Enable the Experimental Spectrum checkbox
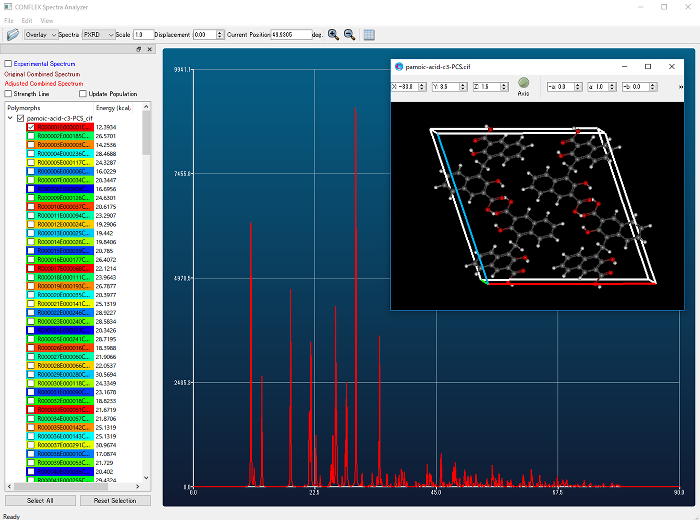The width and height of the screenshot is (700, 520). pyautogui.click(x=9, y=63)
